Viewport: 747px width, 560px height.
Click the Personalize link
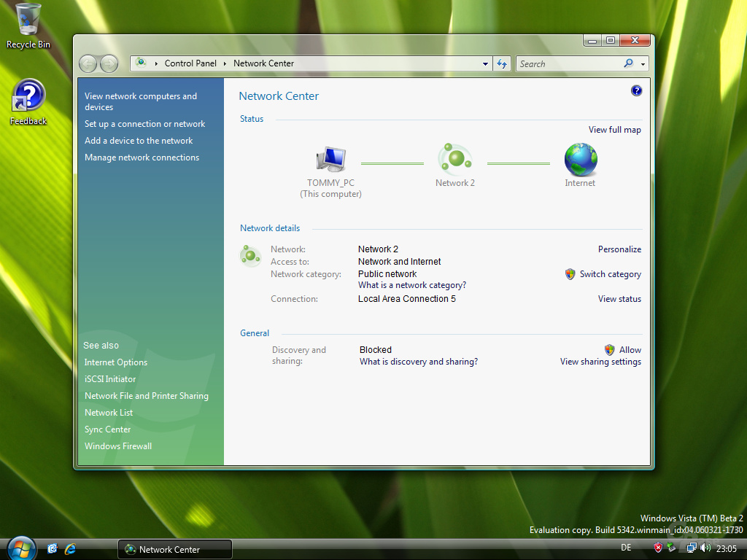pos(619,249)
